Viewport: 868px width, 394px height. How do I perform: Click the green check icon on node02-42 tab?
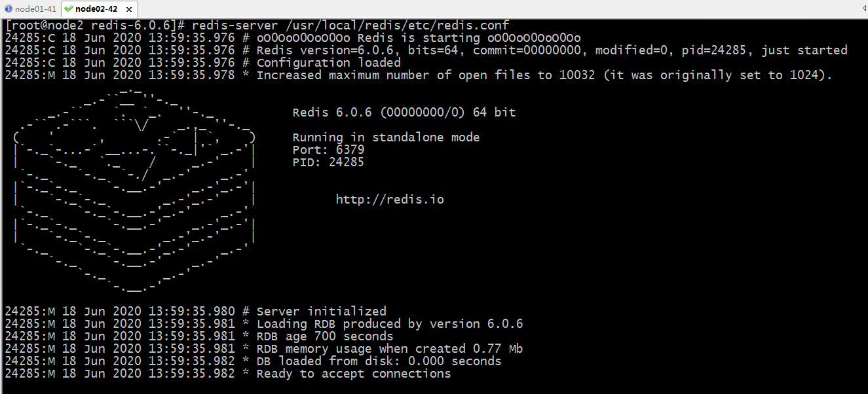pos(69,9)
